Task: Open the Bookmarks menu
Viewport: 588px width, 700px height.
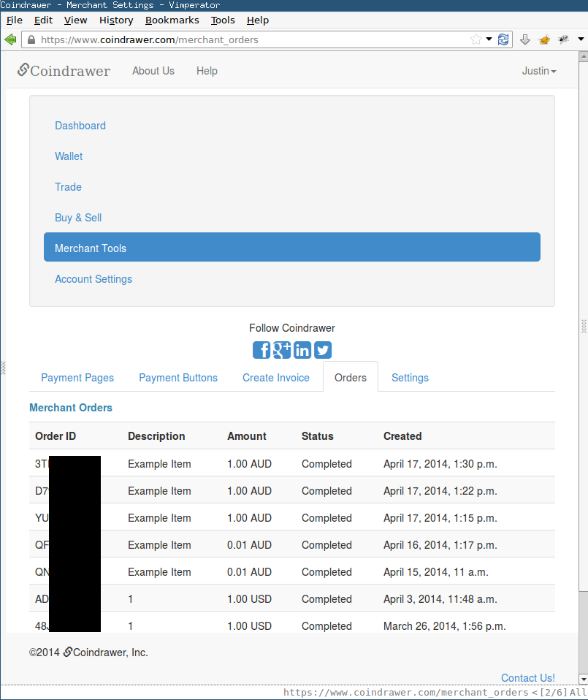Action: click(x=172, y=20)
